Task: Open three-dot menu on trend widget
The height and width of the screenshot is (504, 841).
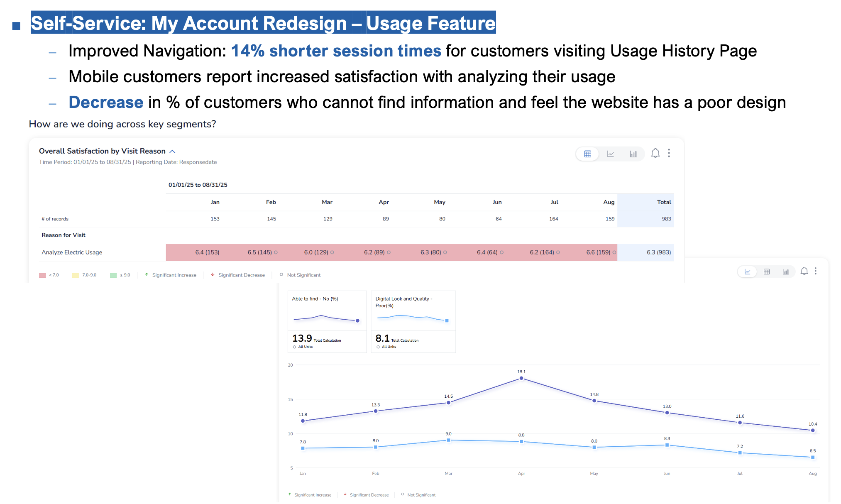Action: [816, 271]
